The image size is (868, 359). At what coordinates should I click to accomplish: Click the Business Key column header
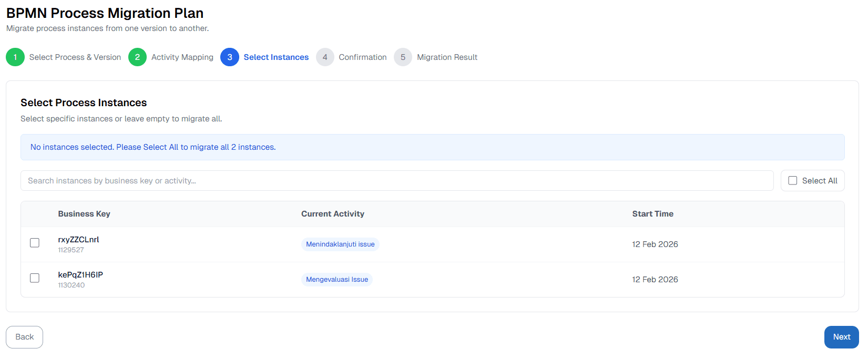click(84, 214)
